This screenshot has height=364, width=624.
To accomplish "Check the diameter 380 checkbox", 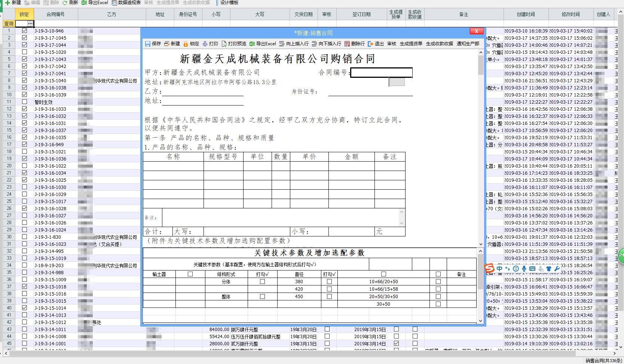I will [329, 282].
